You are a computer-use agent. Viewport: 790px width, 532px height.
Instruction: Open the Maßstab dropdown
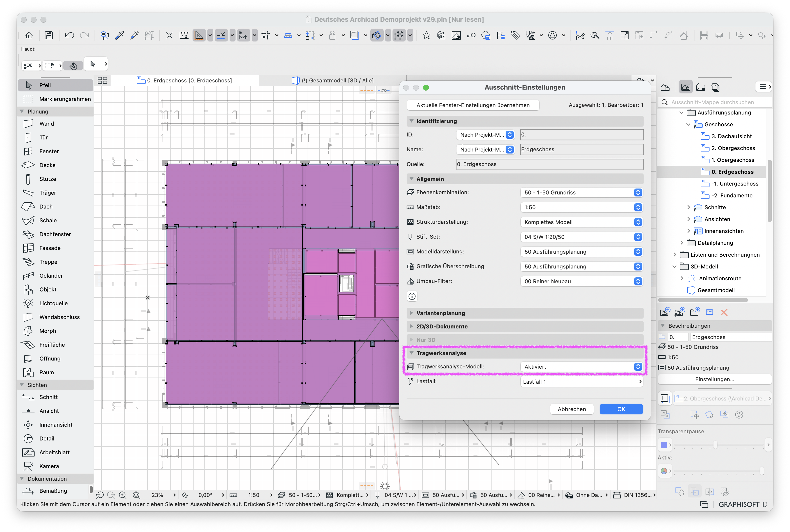tap(581, 207)
